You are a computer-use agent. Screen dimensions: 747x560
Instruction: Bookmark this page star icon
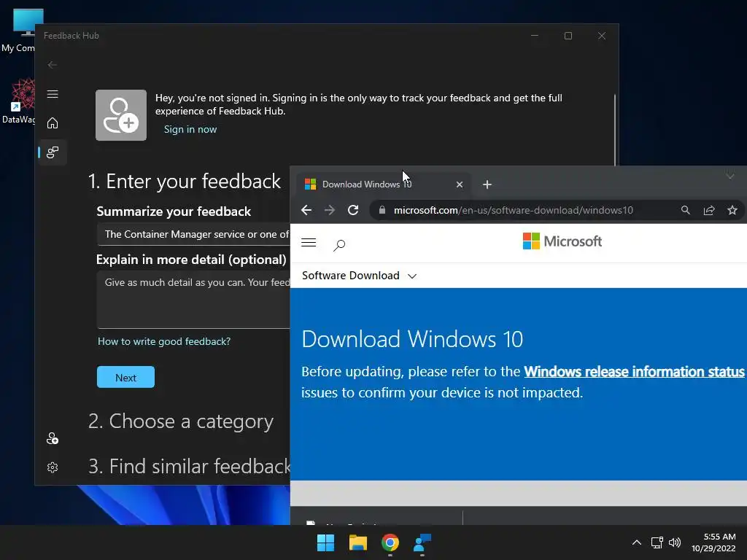[732, 210]
